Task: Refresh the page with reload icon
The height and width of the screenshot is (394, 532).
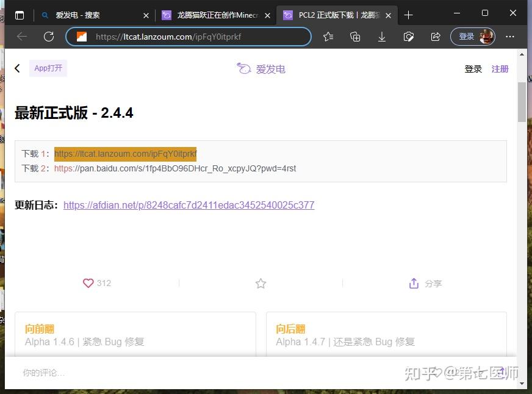Action: [49, 37]
